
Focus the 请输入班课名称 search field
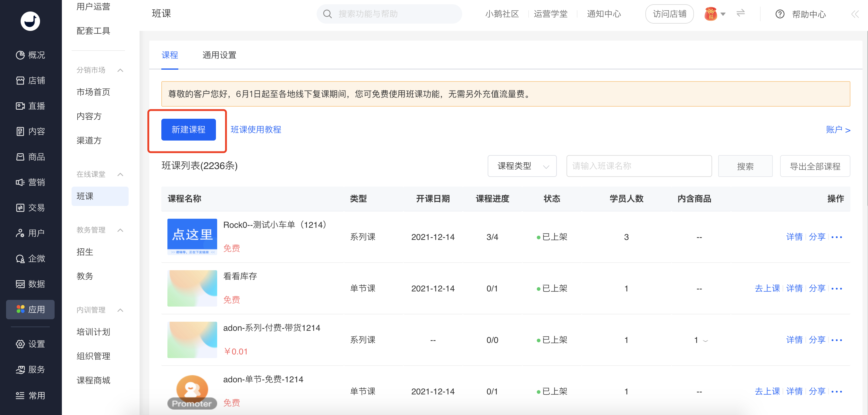click(639, 166)
